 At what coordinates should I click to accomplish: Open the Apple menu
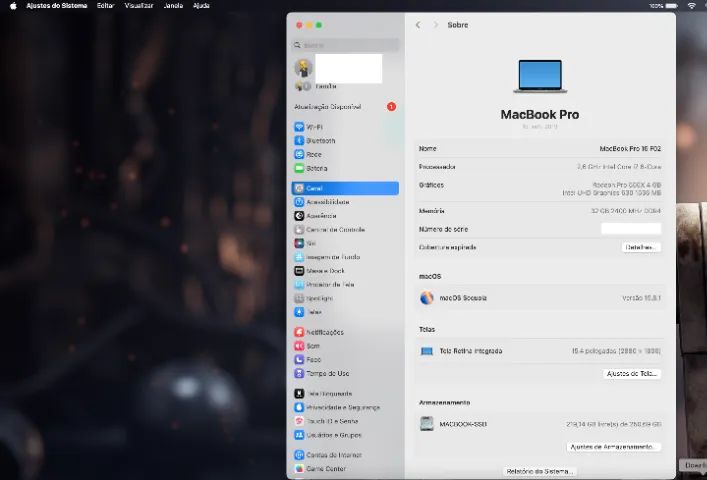(13, 6)
